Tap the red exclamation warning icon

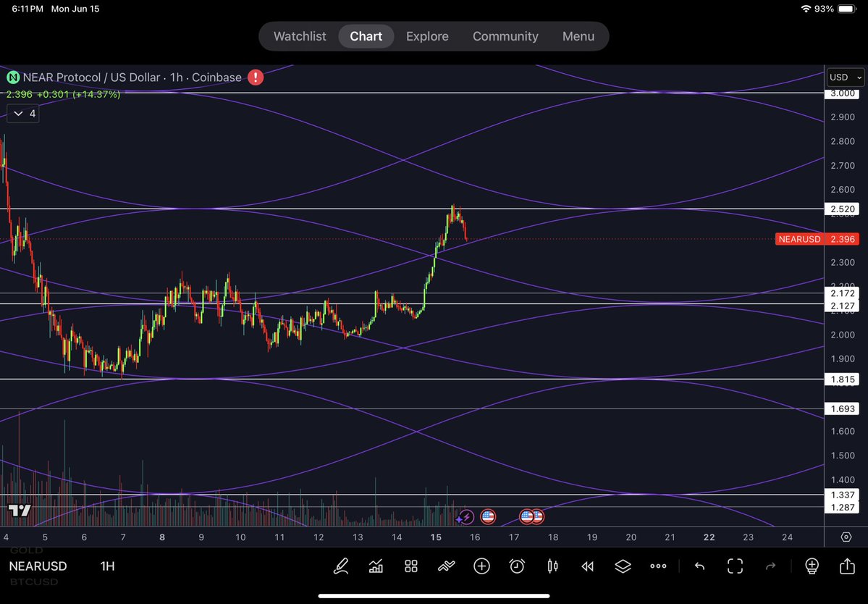[x=256, y=77]
